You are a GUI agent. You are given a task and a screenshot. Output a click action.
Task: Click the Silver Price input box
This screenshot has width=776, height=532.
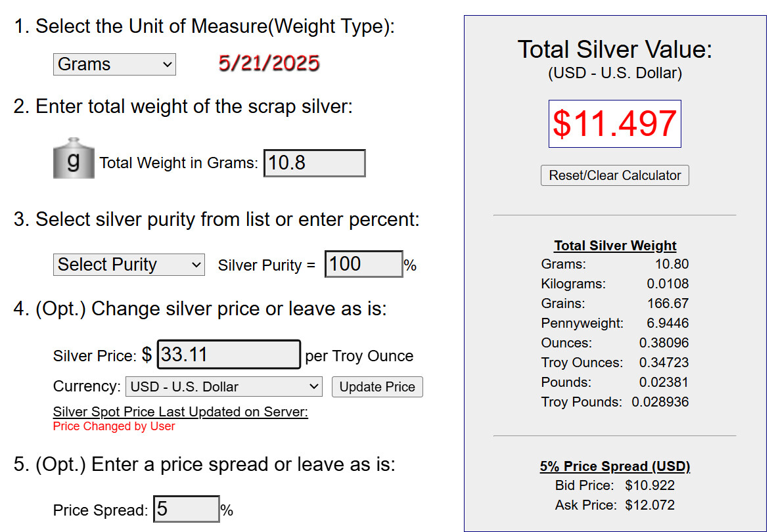click(229, 355)
